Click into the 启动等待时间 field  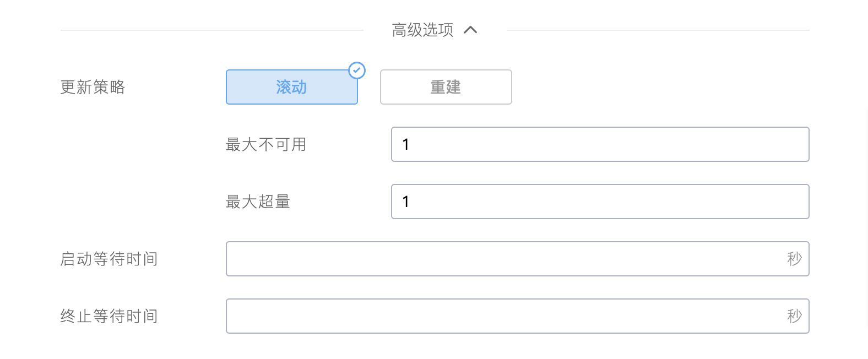[518, 259]
